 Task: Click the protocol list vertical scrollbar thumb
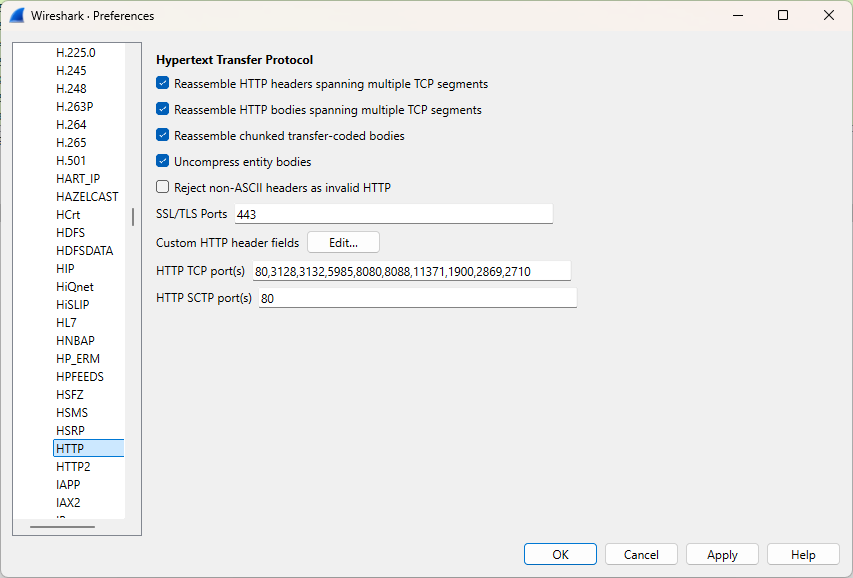(133, 217)
